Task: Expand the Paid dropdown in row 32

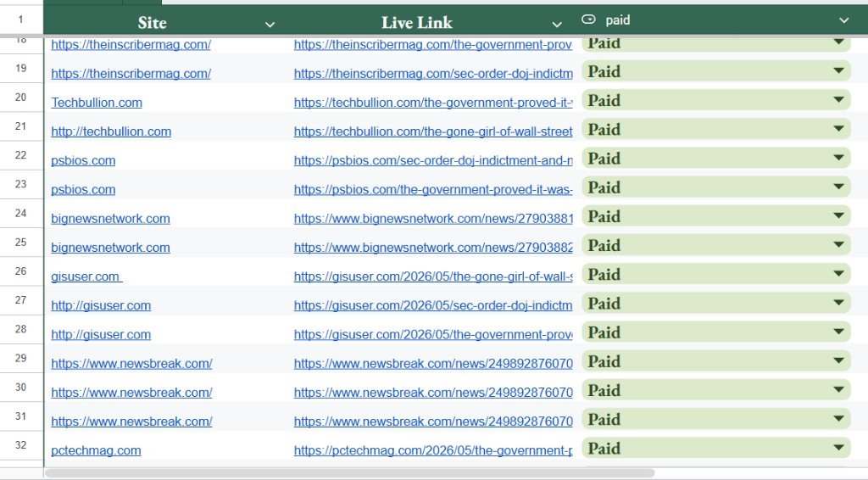Action: pos(838,447)
